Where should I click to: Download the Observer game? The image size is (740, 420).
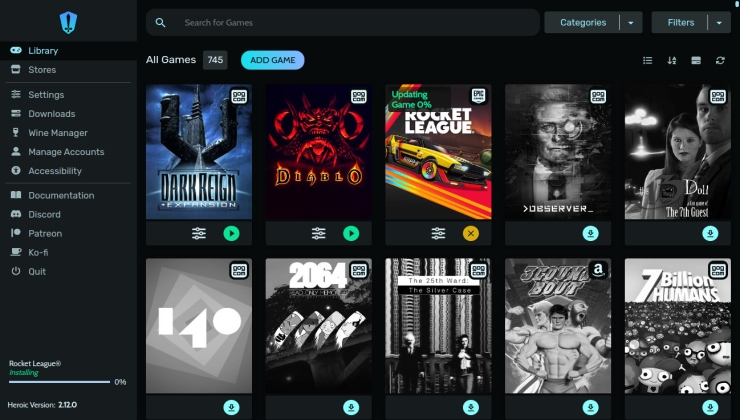pos(590,233)
